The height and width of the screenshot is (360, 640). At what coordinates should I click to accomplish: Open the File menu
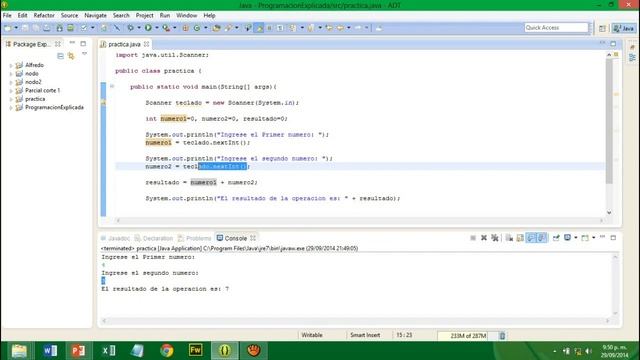7,16
